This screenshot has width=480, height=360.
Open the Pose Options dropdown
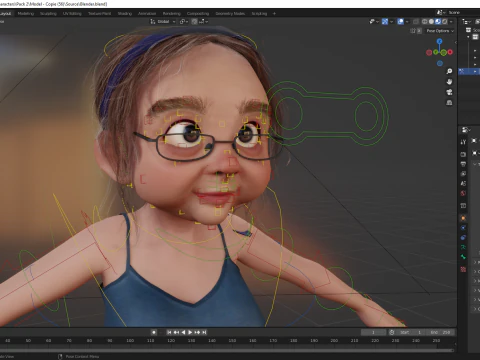[x=440, y=31]
